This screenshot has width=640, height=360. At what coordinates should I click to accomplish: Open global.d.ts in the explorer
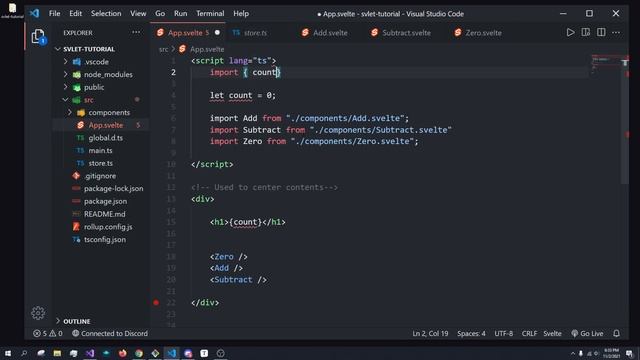(105, 138)
